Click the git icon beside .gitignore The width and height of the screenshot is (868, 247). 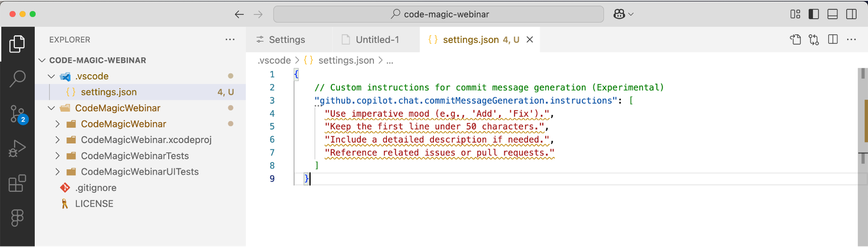tap(65, 188)
